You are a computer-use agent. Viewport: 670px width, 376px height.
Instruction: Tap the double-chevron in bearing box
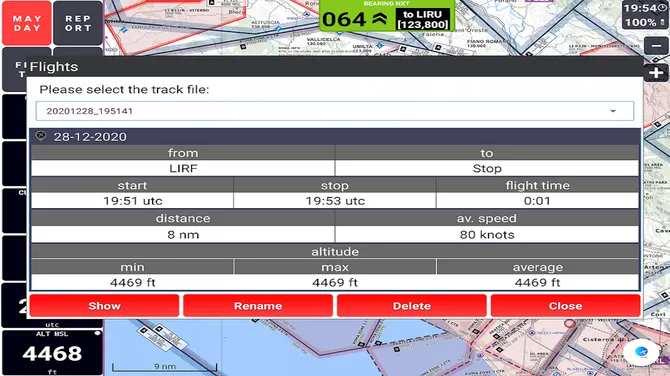pos(379,19)
